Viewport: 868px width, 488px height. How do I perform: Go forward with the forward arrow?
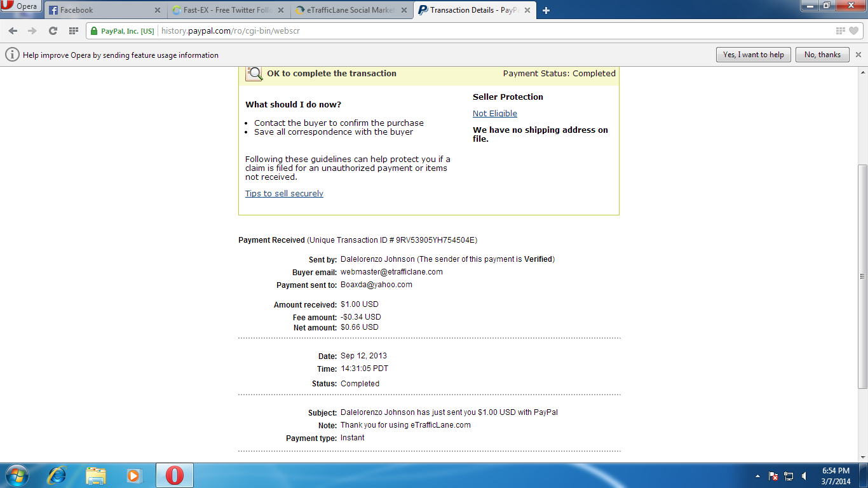click(32, 30)
